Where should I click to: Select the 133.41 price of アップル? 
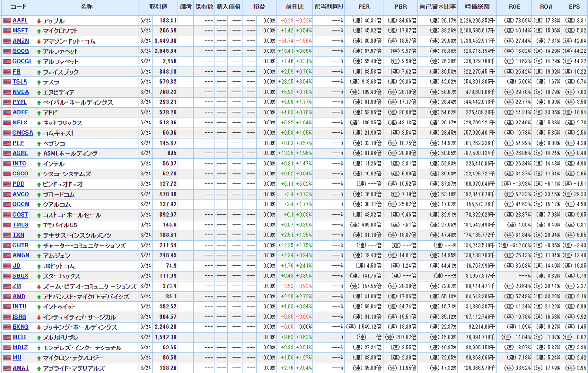point(168,21)
